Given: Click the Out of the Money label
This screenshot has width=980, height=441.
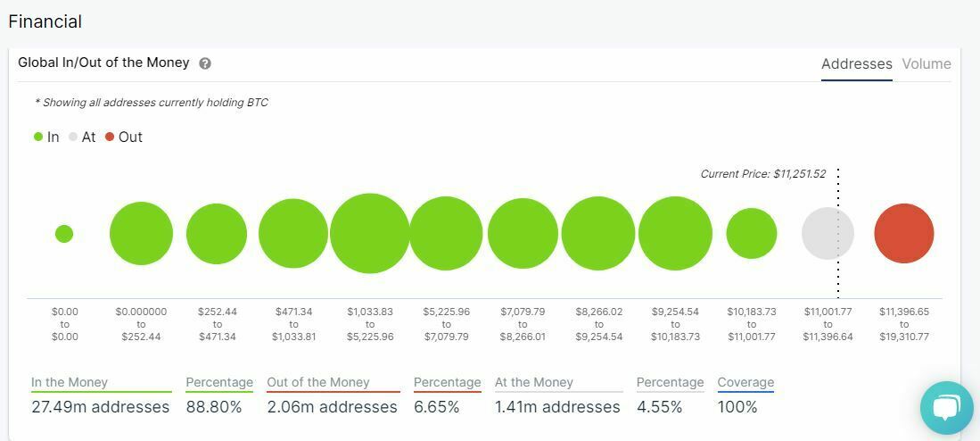Looking at the screenshot, I should coord(317,382).
